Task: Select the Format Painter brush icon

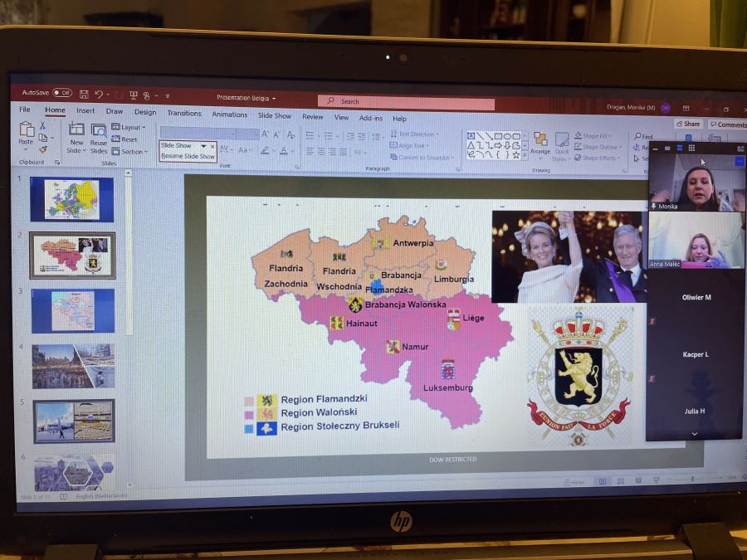Action: pos(43,149)
